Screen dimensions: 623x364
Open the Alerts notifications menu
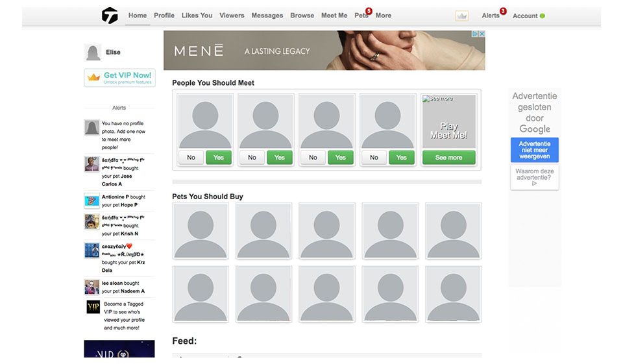pyautogui.click(x=491, y=16)
